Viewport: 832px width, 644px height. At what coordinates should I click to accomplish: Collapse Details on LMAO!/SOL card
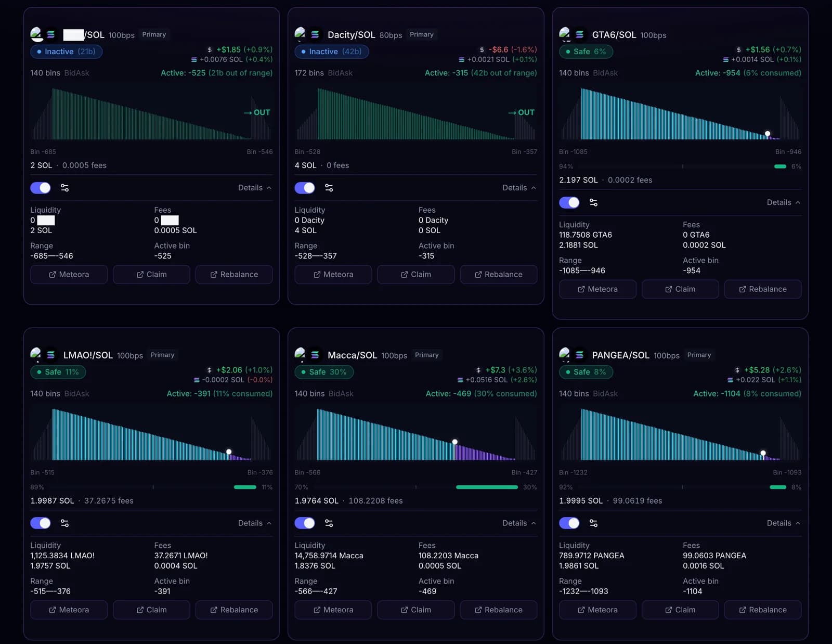click(x=255, y=523)
